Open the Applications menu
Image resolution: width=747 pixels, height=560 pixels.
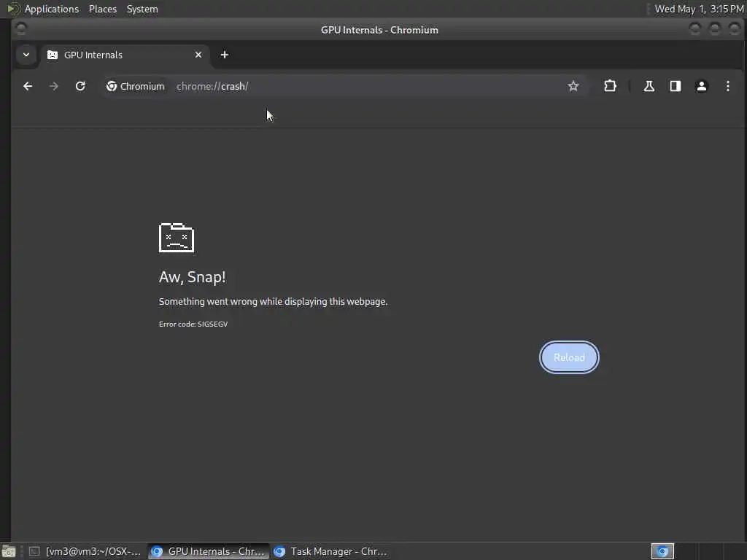click(x=52, y=9)
